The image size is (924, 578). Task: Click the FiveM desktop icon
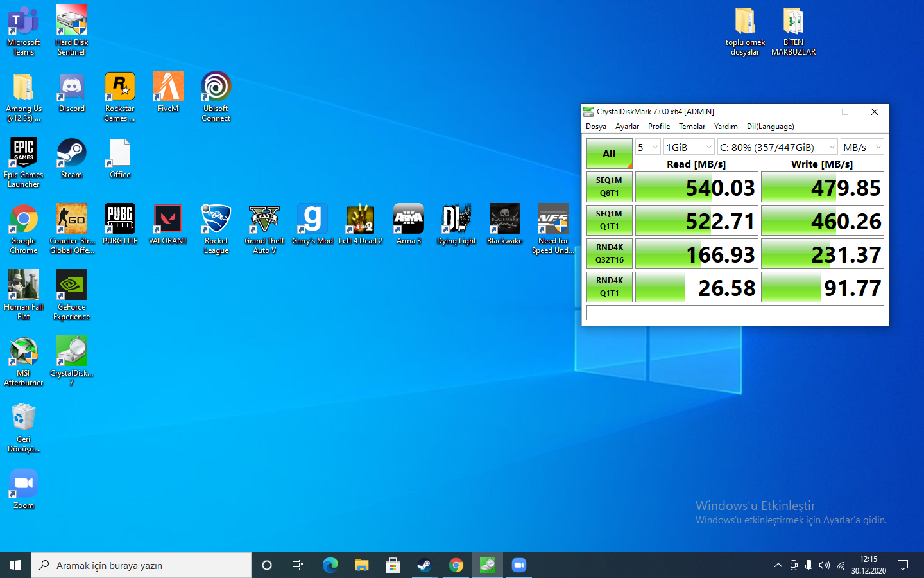168,92
